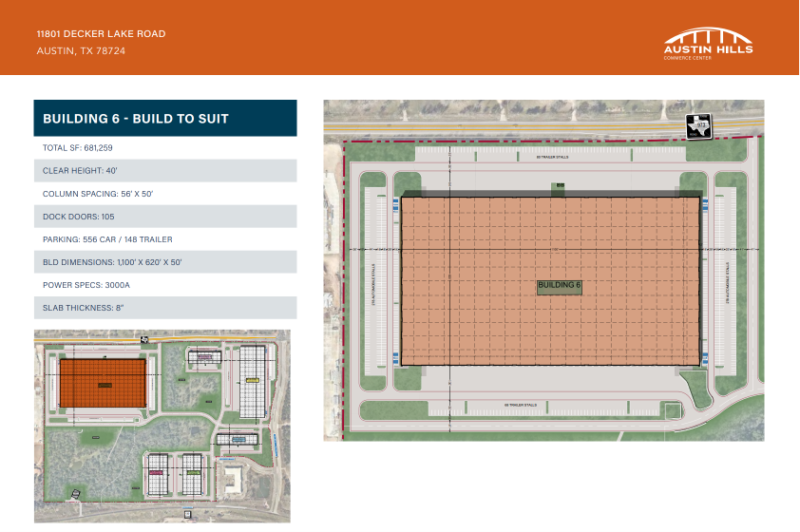Select the "COLUMN SPACING: 56' X 50'" row
Viewport: 800px width, 532px height.
point(165,194)
